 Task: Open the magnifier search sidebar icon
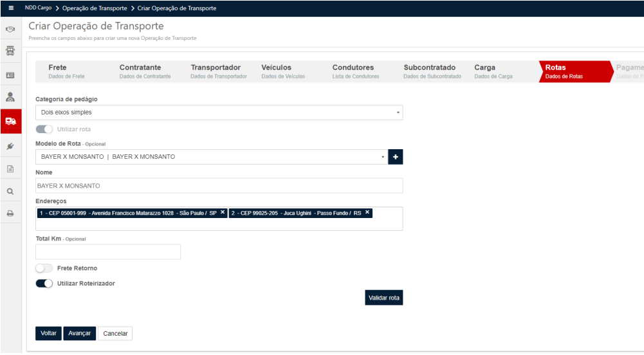10,191
